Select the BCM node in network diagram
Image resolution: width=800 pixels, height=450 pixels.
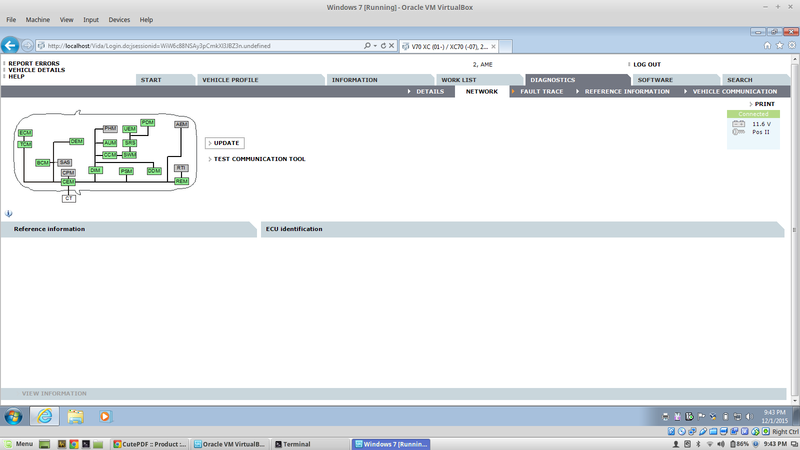tap(42, 163)
